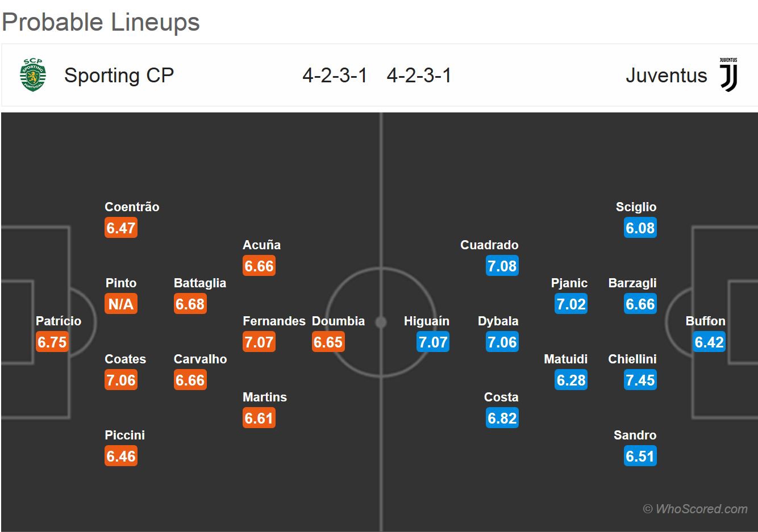The image size is (758, 532).
Task: Click the Coentrão player name
Action: coord(132,207)
